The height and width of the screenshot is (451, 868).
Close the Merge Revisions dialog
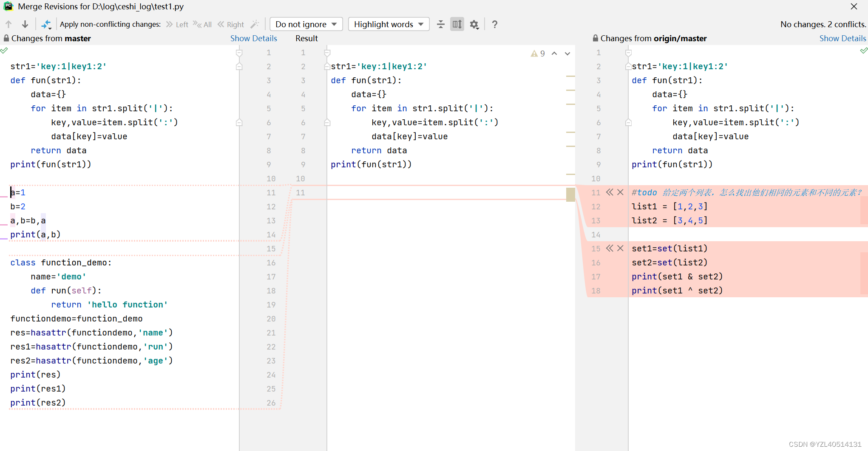[854, 6]
